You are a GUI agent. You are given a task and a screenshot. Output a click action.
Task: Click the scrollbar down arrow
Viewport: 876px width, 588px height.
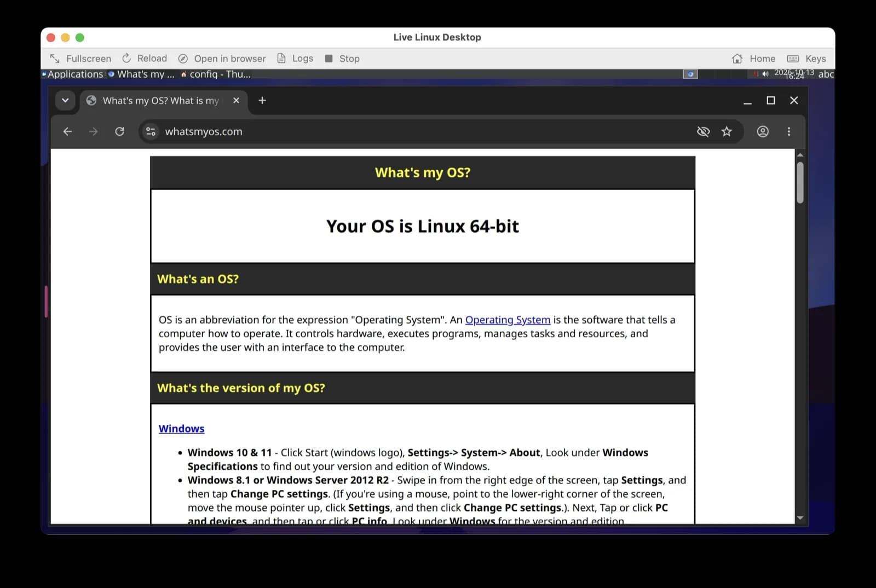(800, 518)
